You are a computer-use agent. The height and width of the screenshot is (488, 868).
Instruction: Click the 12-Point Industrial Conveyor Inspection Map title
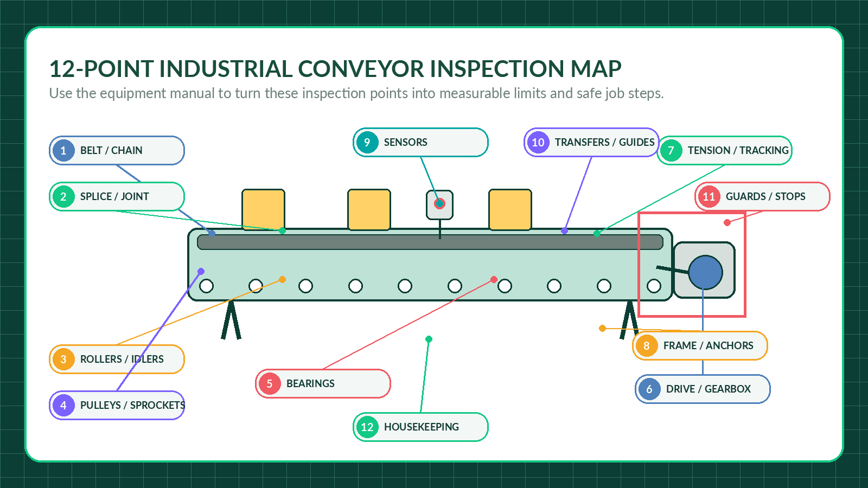(x=335, y=69)
